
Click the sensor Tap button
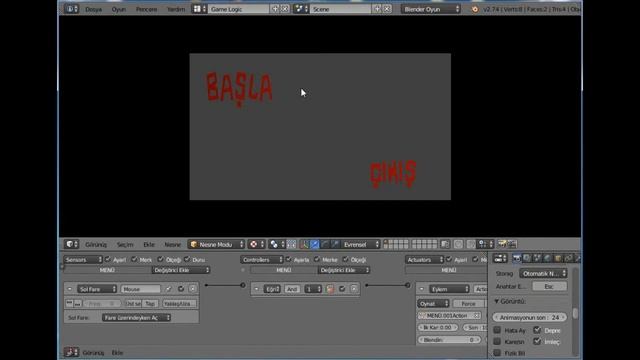(150, 304)
